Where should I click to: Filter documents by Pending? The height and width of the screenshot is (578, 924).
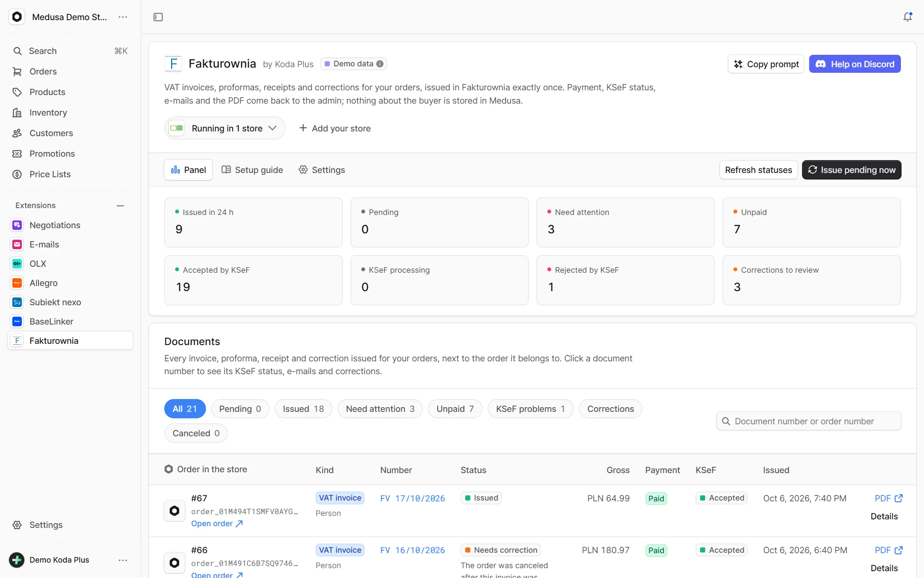coord(240,409)
